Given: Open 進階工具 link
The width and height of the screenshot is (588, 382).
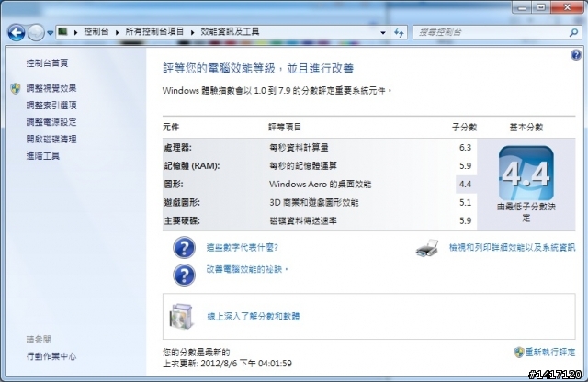Looking at the screenshot, I should click(43, 156).
